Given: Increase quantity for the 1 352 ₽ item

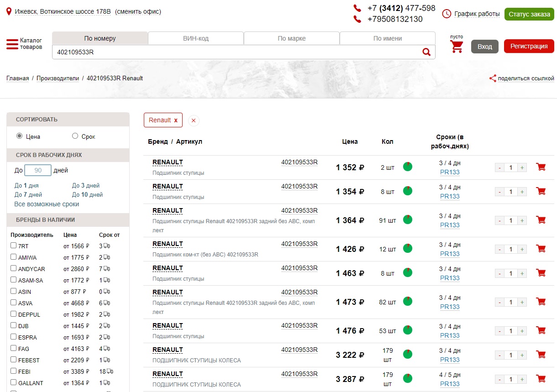Looking at the screenshot, I should [x=522, y=168].
